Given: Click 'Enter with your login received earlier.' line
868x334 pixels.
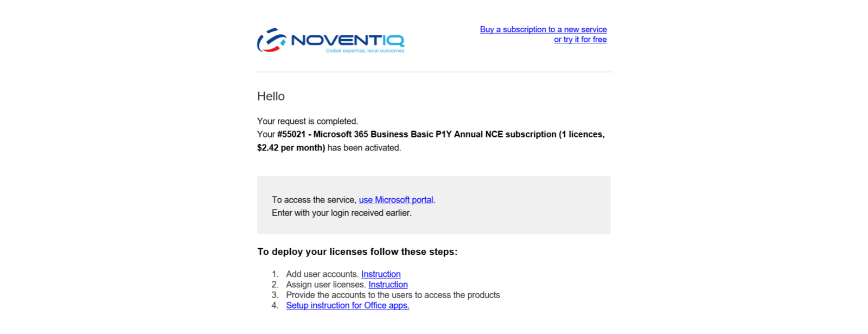Looking at the screenshot, I should coord(342,213).
